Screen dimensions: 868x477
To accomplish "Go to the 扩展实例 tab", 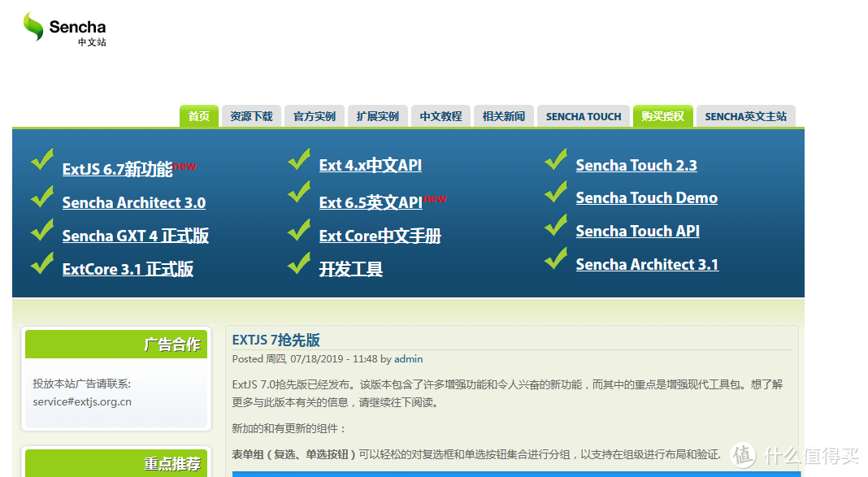I will tap(378, 116).
